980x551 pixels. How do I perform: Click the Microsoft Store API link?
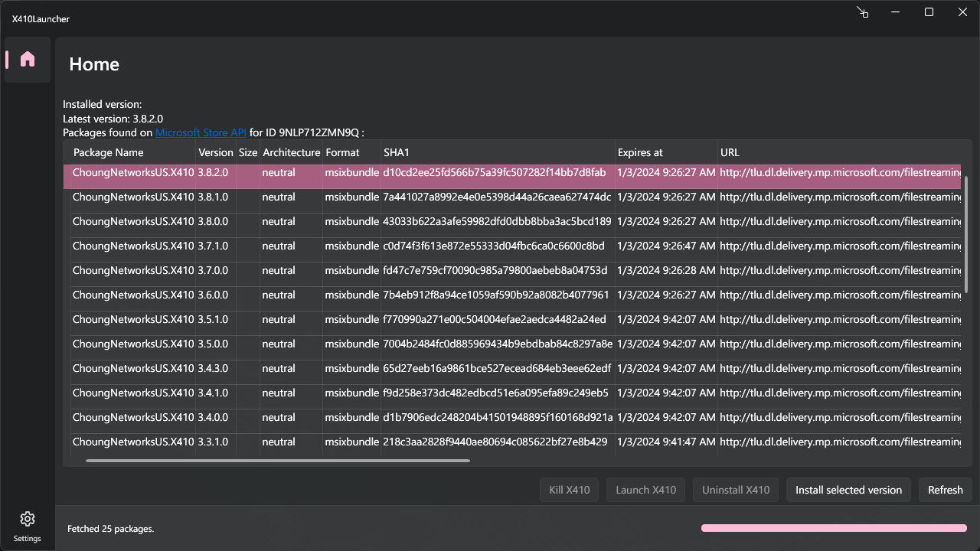click(x=201, y=132)
